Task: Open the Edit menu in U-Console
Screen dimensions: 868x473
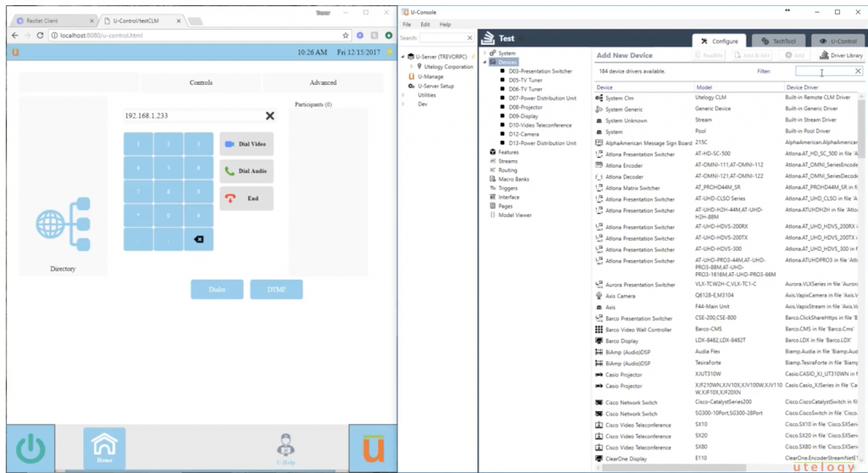Action: click(x=423, y=25)
